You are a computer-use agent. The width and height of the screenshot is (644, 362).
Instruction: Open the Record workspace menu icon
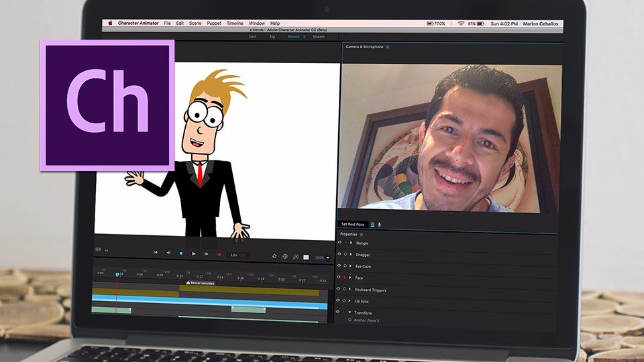click(305, 36)
